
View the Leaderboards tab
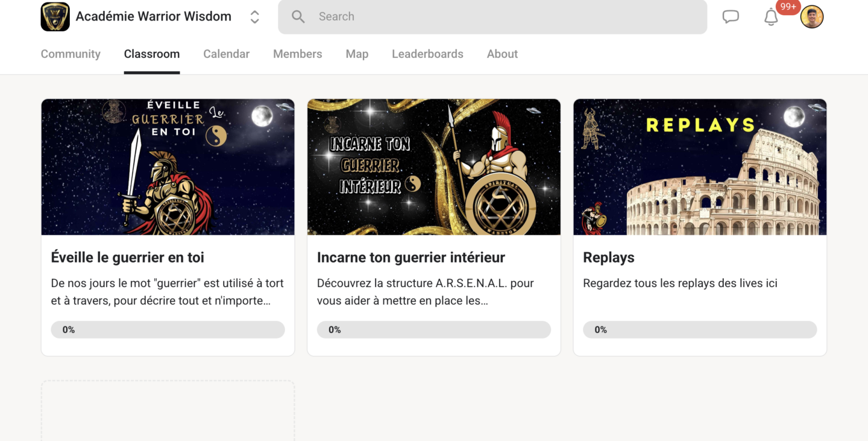pos(427,54)
